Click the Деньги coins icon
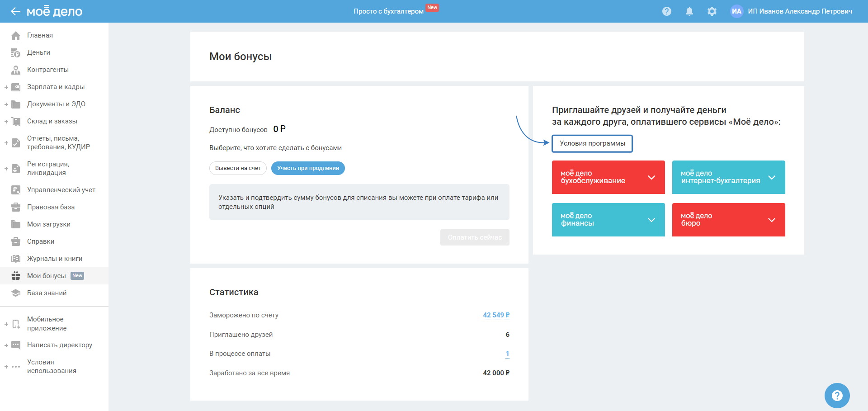Screen dimensions: 868x411 pos(16,53)
